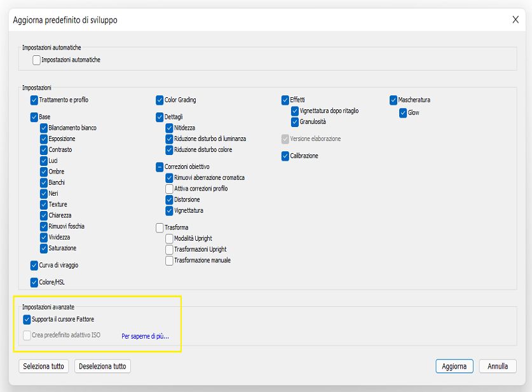
Task: Uncheck Trattamento e profilo
Action: pyautogui.click(x=34, y=100)
